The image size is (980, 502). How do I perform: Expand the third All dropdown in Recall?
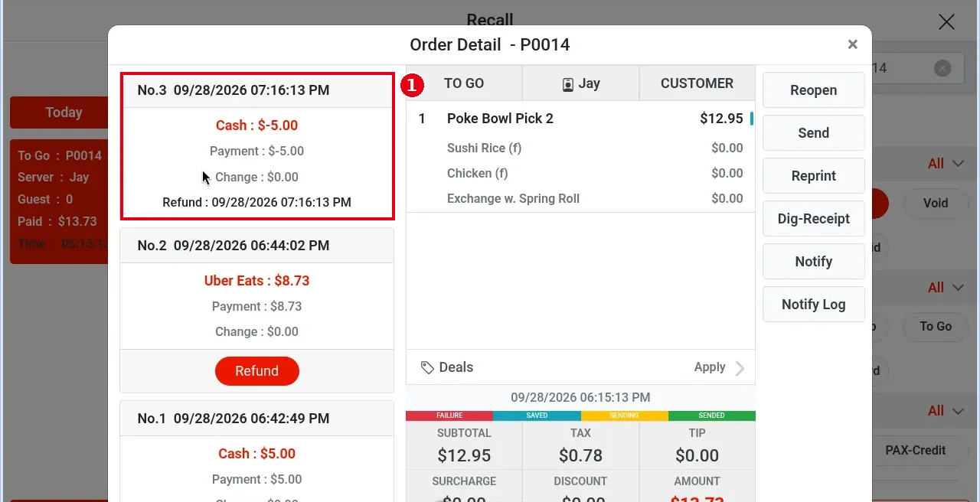tap(946, 411)
